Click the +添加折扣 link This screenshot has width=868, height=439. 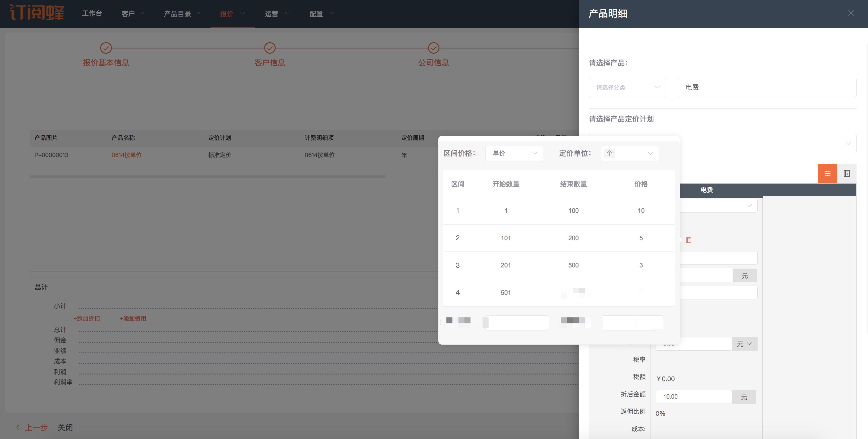tap(87, 318)
